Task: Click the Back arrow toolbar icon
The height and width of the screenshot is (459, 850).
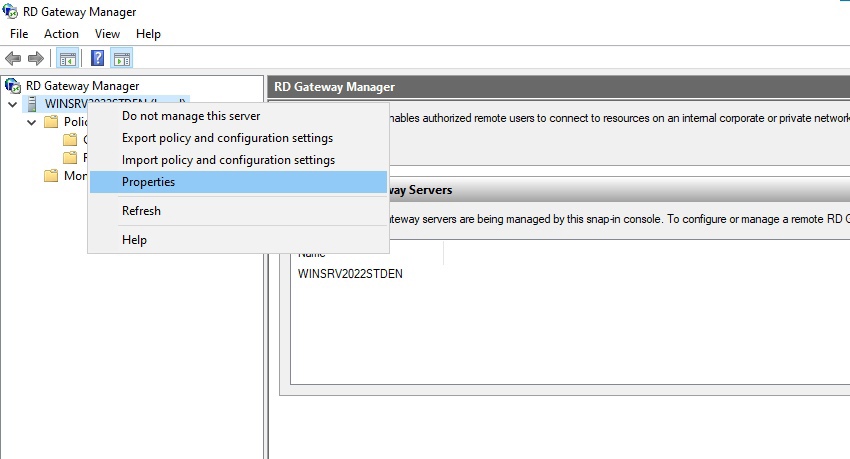Action: tap(13, 58)
